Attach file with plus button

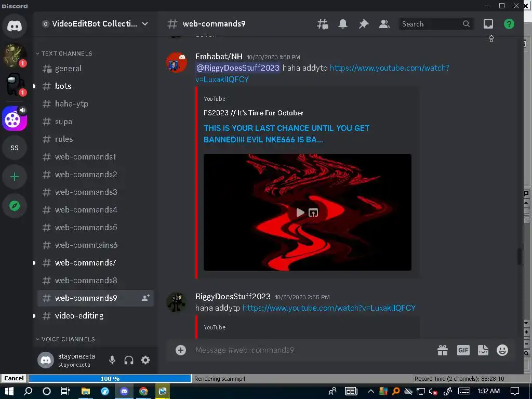pyautogui.click(x=180, y=350)
